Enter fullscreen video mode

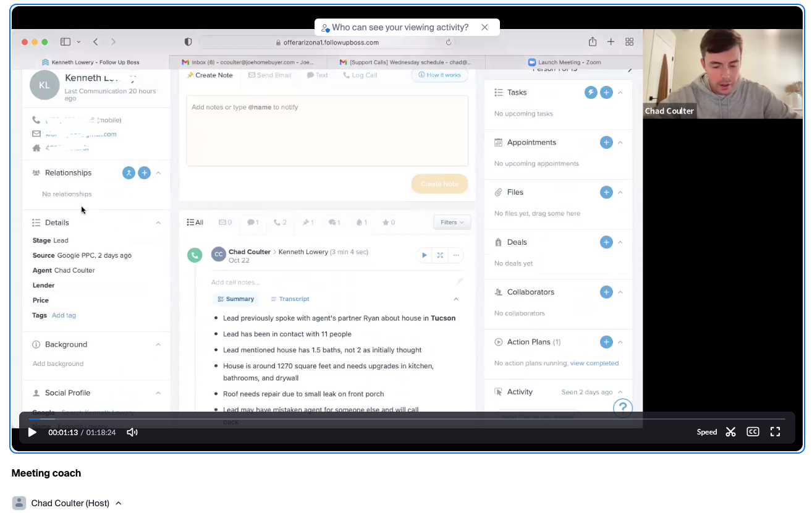tap(775, 432)
